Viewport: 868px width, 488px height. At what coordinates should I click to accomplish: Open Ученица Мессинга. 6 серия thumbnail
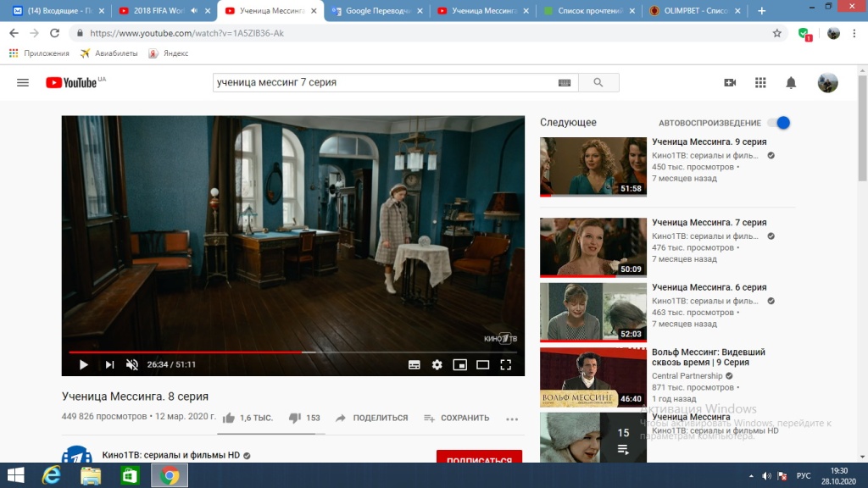coord(593,312)
